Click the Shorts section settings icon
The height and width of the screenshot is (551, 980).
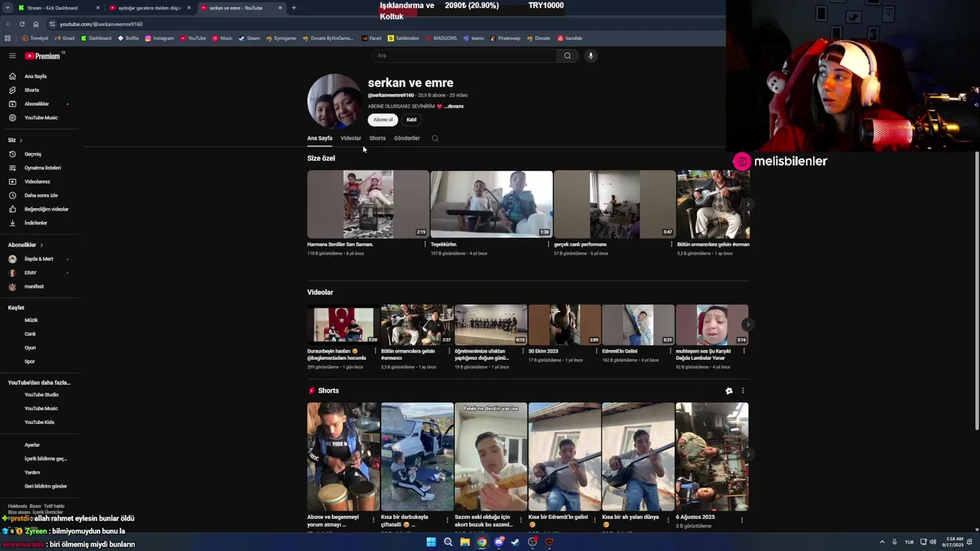click(729, 391)
